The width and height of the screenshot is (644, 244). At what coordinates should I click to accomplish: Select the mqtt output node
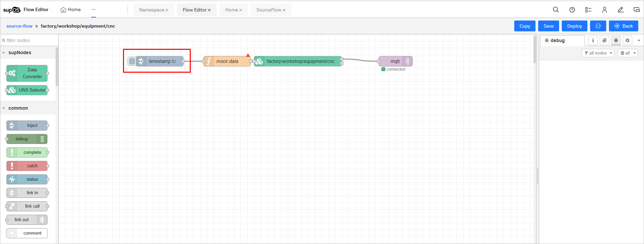click(x=396, y=61)
